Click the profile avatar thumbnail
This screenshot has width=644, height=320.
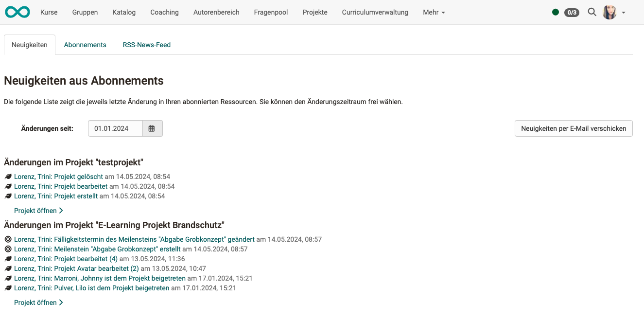click(609, 12)
